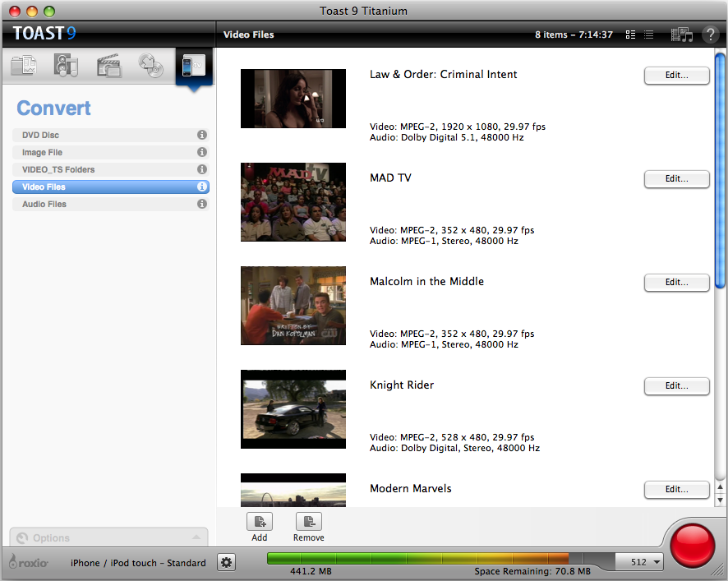This screenshot has height=581, width=728.
Task: Edit the Knight Rider video
Action: [676, 386]
